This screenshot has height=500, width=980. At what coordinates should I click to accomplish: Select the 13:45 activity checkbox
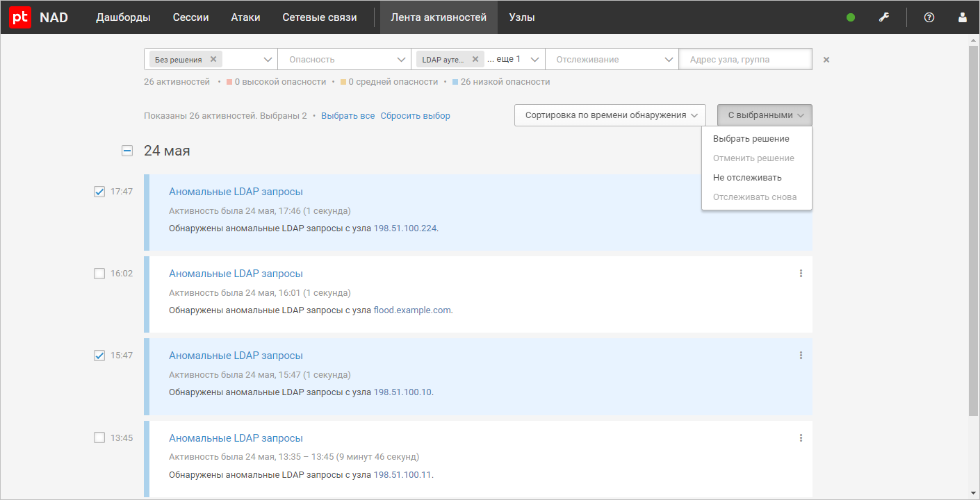click(99, 437)
